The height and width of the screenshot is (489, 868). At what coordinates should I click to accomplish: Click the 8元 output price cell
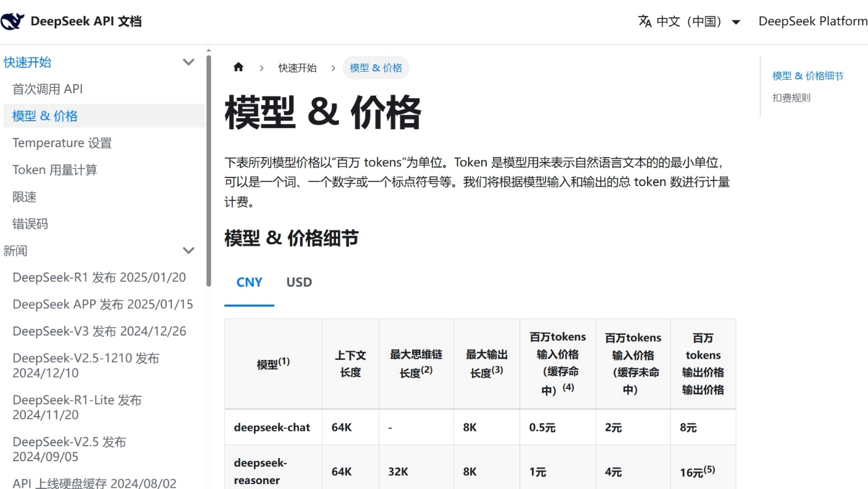(x=703, y=427)
